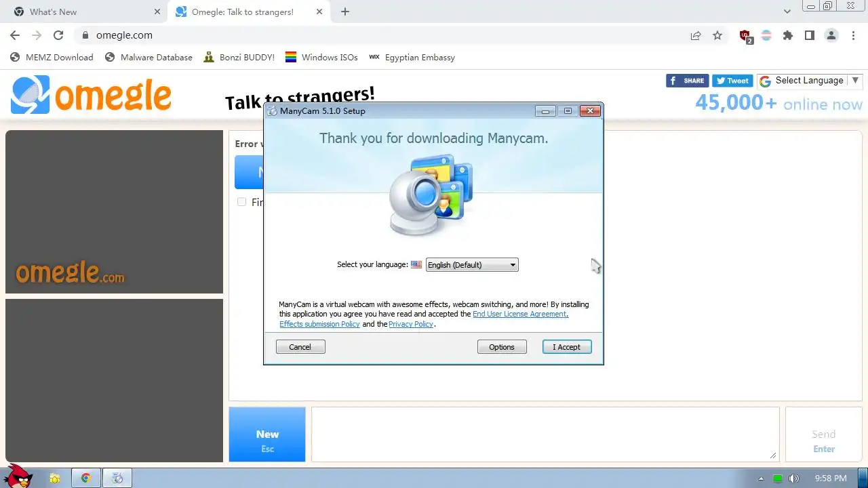Click the Omegle chat message box

(x=545, y=434)
